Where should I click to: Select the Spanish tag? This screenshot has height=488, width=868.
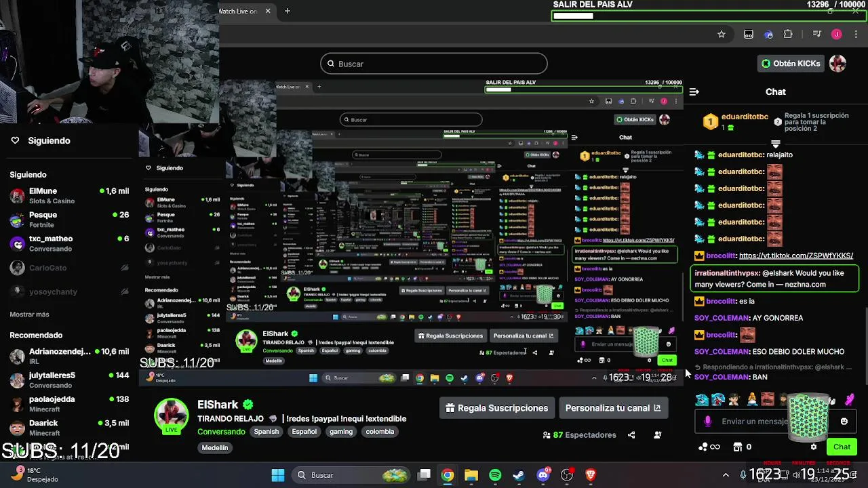pos(267,432)
